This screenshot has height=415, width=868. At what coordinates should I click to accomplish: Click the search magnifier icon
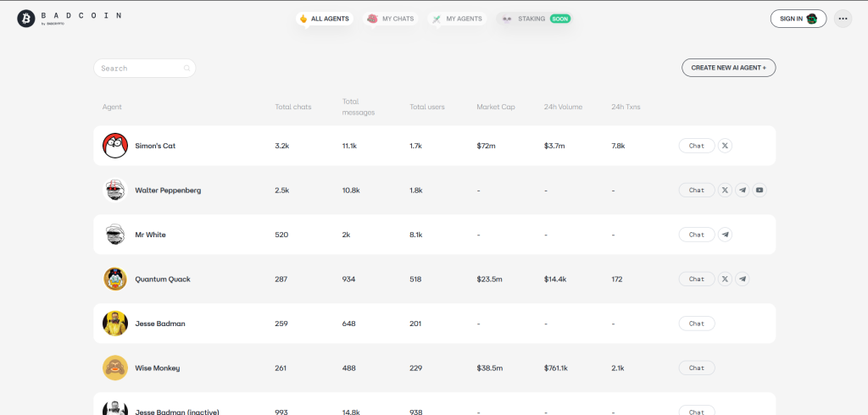pos(186,68)
